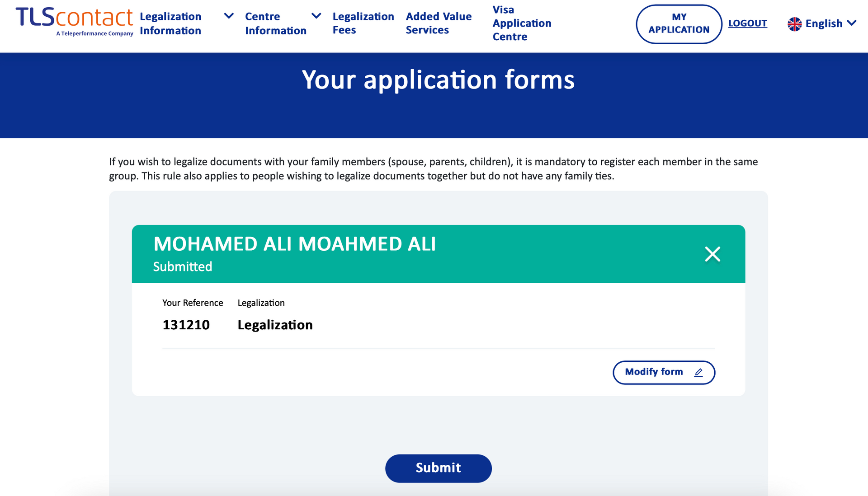Click the applicant name header
This screenshot has height=496, width=868.
[x=294, y=244]
